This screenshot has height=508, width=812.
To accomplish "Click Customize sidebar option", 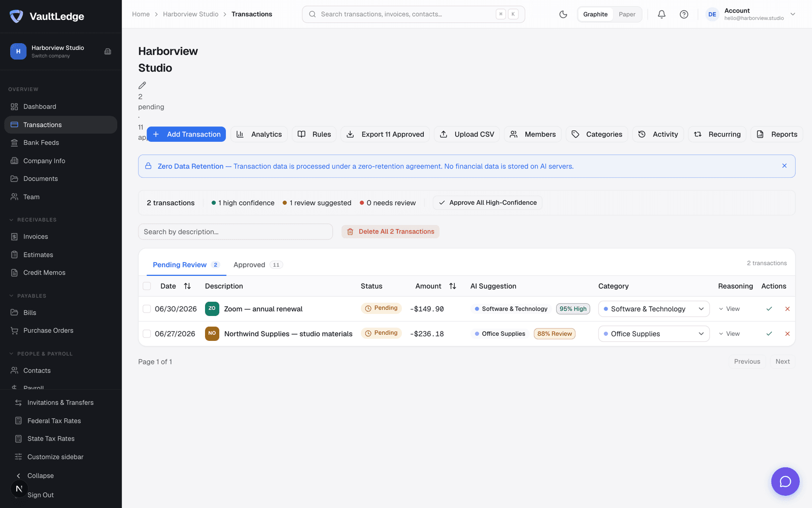I will [60, 457].
